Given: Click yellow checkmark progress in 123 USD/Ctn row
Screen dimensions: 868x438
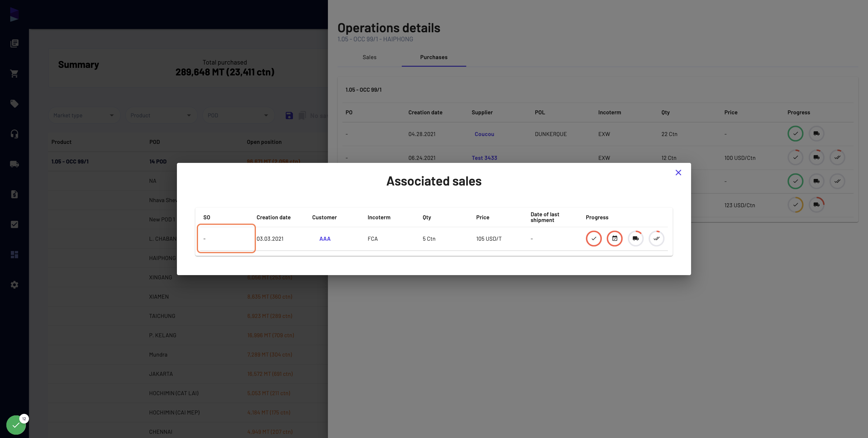Looking at the screenshot, I should 795,205.
